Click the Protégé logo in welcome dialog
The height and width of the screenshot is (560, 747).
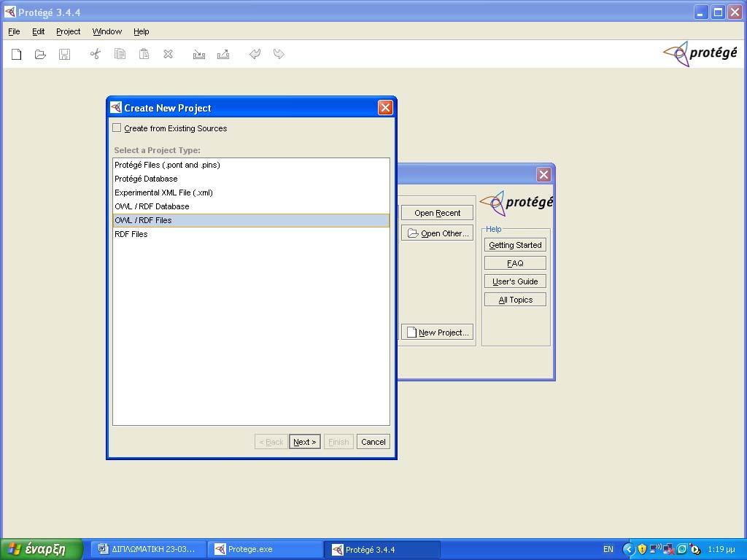click(516, 203)
